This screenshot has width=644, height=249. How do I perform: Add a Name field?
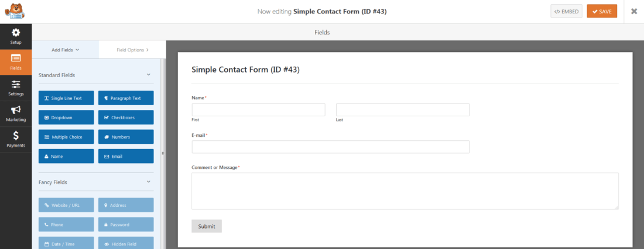[x=66, y=156]
